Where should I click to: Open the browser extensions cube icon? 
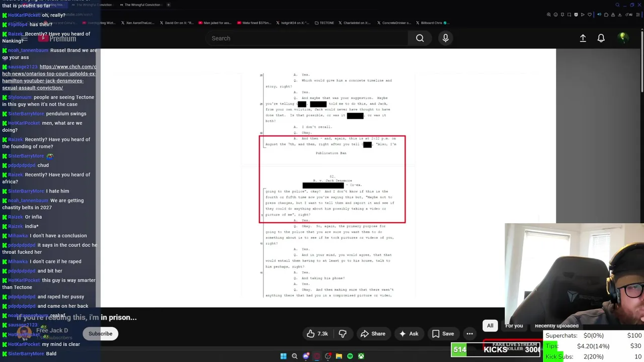(x=606, y=15)
